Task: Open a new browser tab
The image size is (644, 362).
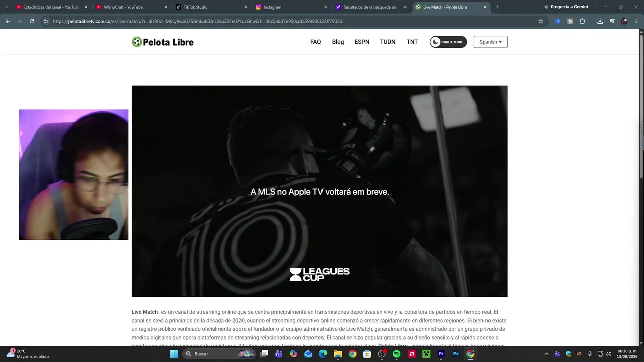Action: [497, 7]
